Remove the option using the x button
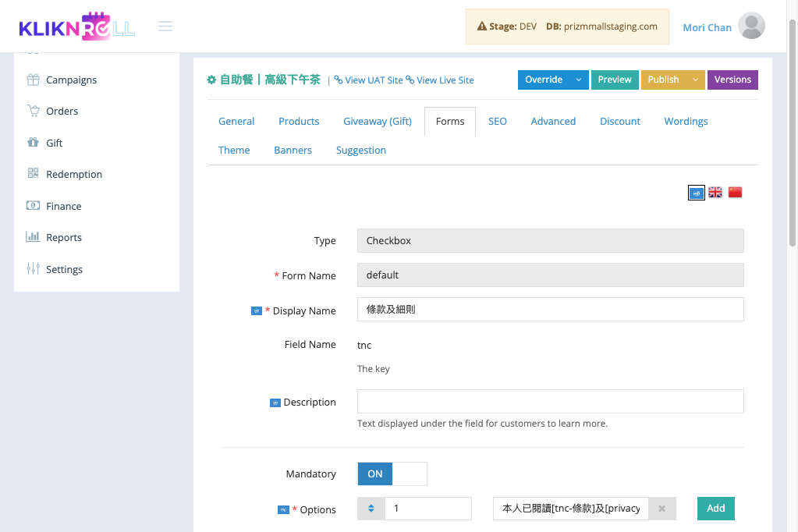The height and width of the screenshot is (532, 798). (x=661, y=509)
